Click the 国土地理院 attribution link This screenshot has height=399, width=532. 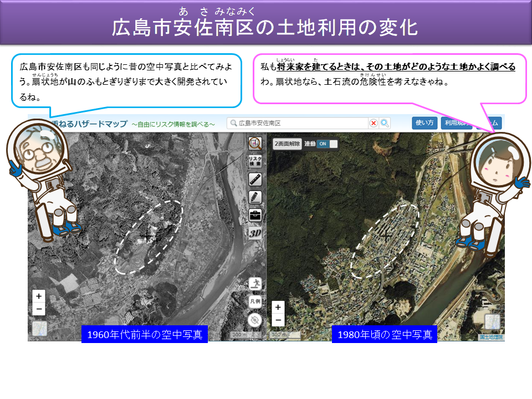(492, 337)
